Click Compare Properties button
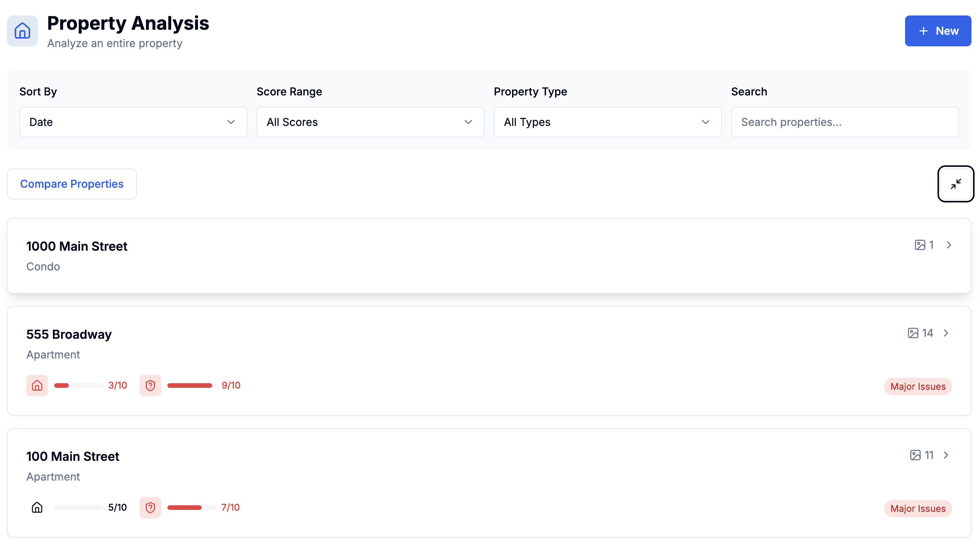980x547 pixels. click(x=72, y=184)
